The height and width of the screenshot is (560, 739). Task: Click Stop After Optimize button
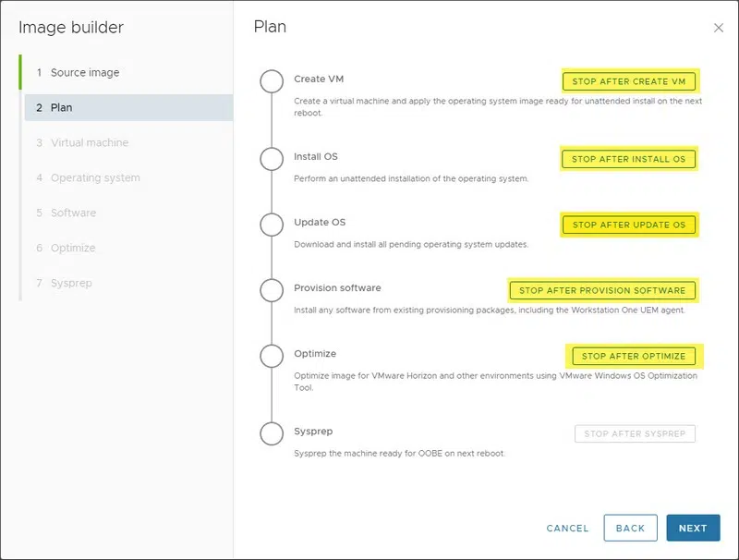click(634, 356)
